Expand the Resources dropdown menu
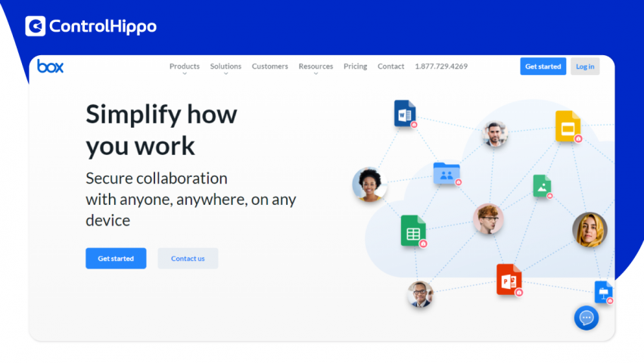 click(x=316, y=67)
